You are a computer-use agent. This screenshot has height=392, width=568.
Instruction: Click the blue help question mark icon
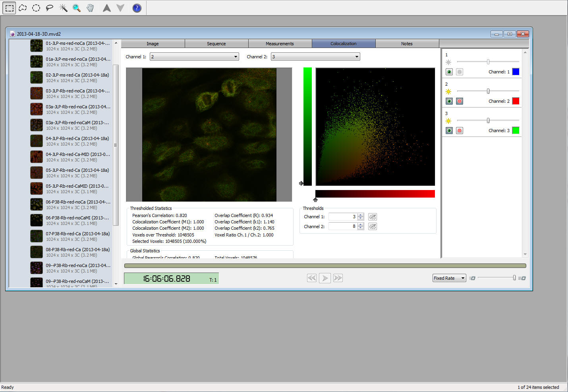(137, 8)
